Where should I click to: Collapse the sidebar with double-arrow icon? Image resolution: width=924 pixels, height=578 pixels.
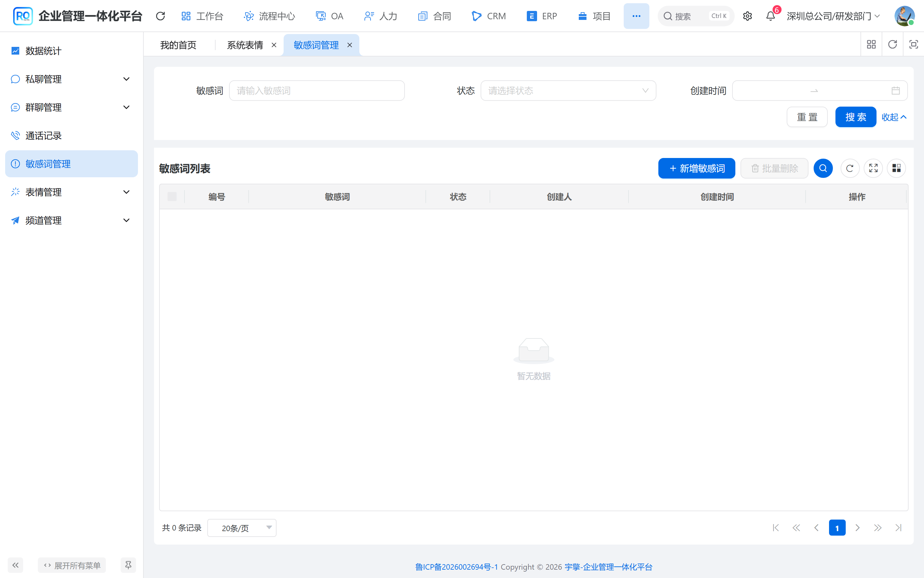pyautogui.click(x=15, y=565)
